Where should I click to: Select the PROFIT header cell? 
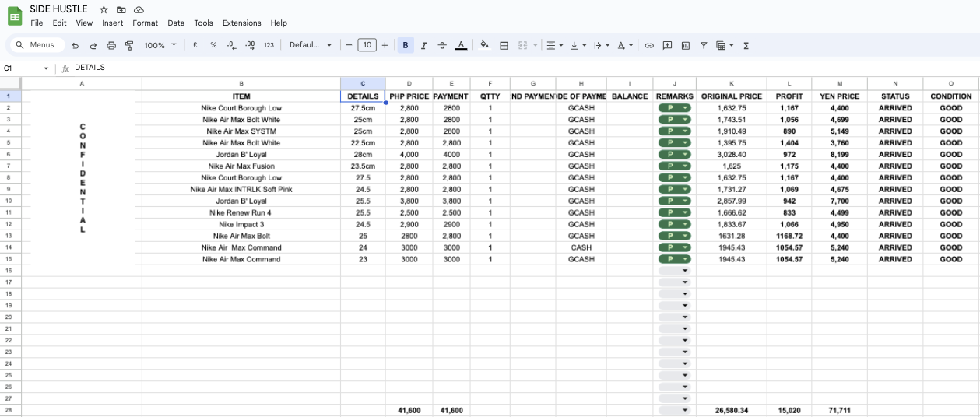[x=789, y=96]
